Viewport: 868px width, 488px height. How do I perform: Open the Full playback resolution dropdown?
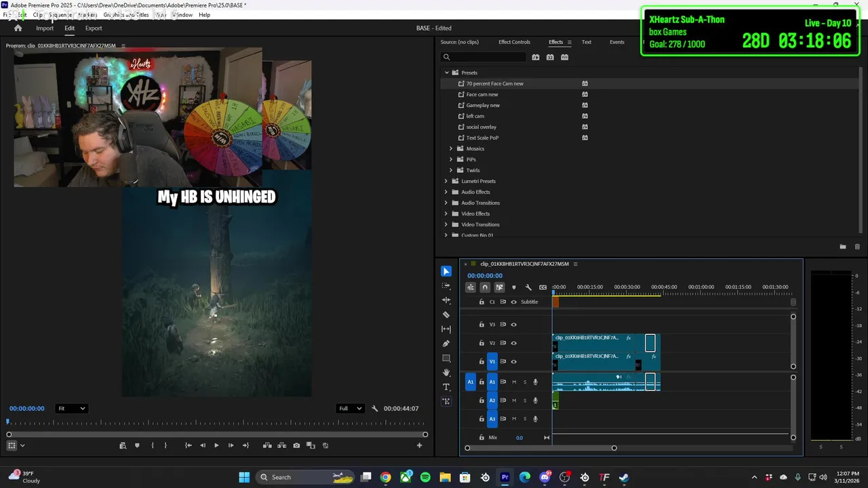(x=351, y=409)
